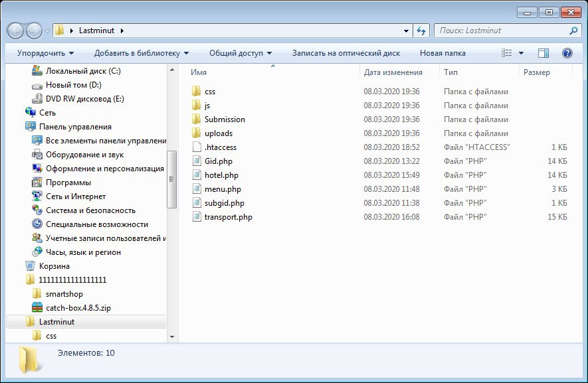The width and height of the screenshot is (588, 383).
Task: Click Записать на оптический диск
Action: [x=345, y=53]
